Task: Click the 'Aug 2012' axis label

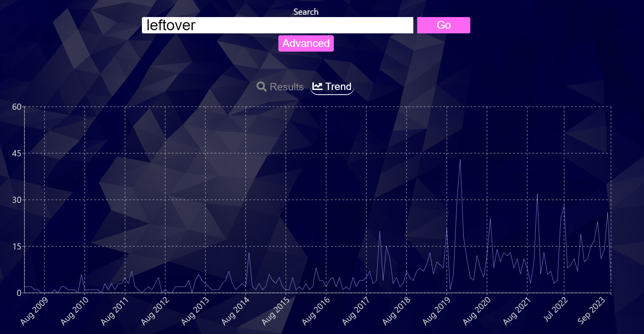Action: [x=155, y=311]
